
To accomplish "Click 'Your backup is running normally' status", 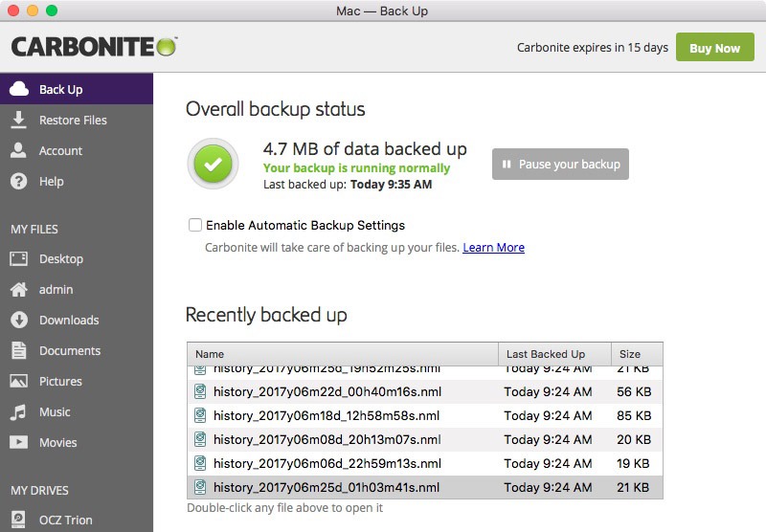I will tap(356, 167).
